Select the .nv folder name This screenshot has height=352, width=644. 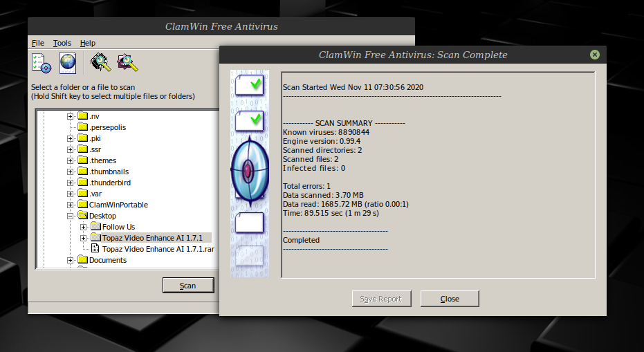[x=95, y=116]
